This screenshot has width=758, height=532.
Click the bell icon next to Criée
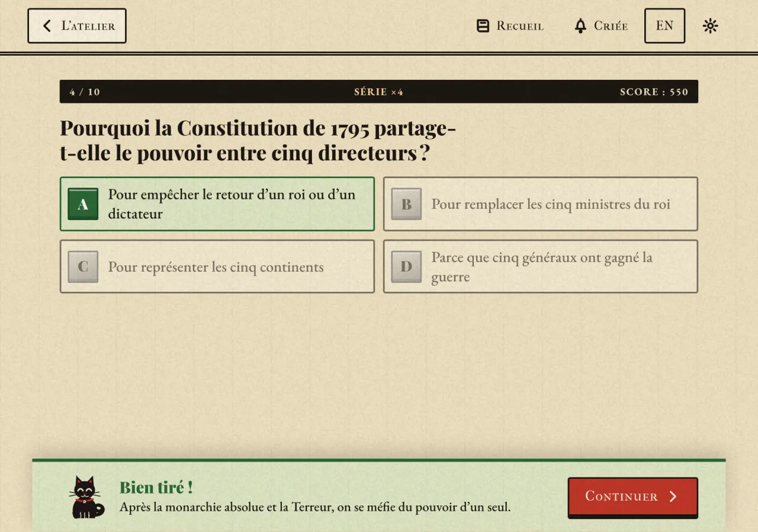pos(580,26)
